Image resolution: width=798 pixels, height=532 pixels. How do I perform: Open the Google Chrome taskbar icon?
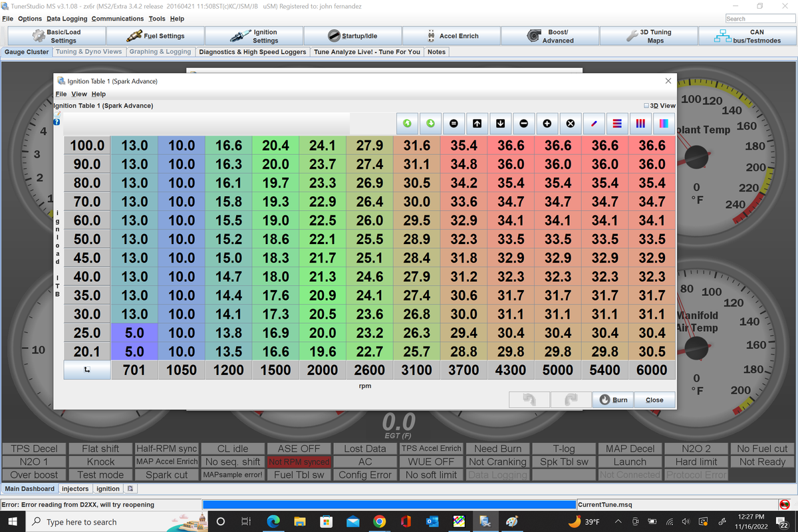(379, 522)
